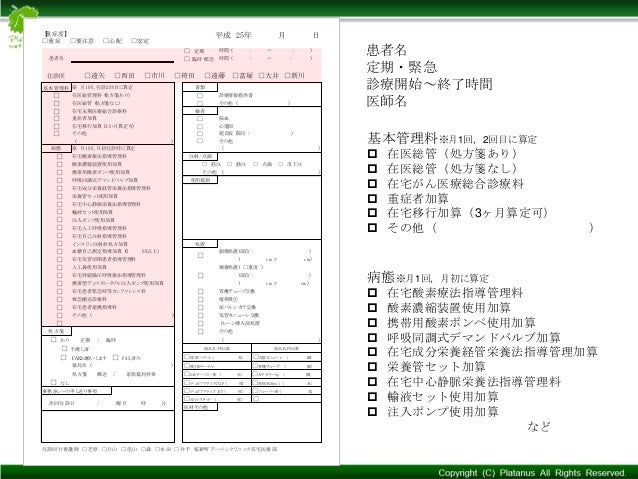The height and width of the screenshot is (479, 638).
Task: Check 在宅がん医療総合診療料 in the enlarged list
Action: pyautogui.click(x=372, y=184)
